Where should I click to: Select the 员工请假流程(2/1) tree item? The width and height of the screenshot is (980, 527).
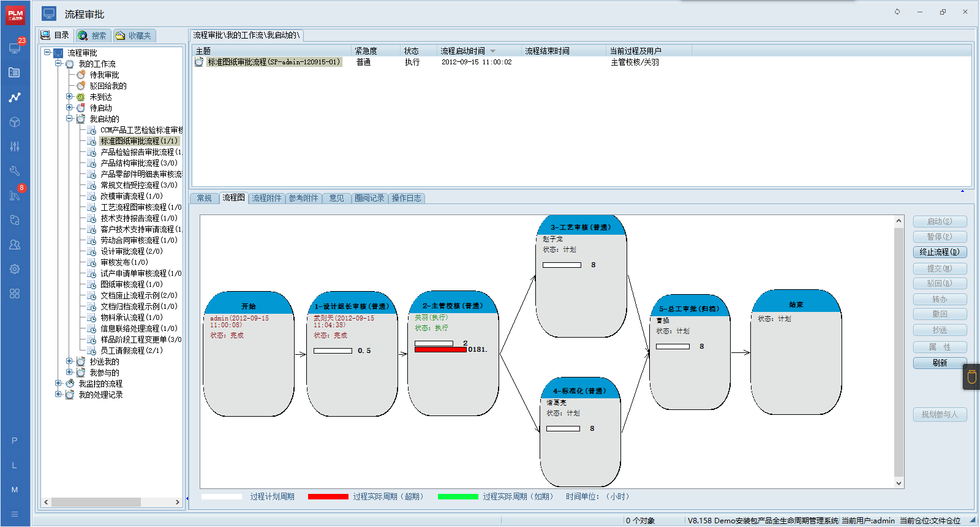[131, 351]
